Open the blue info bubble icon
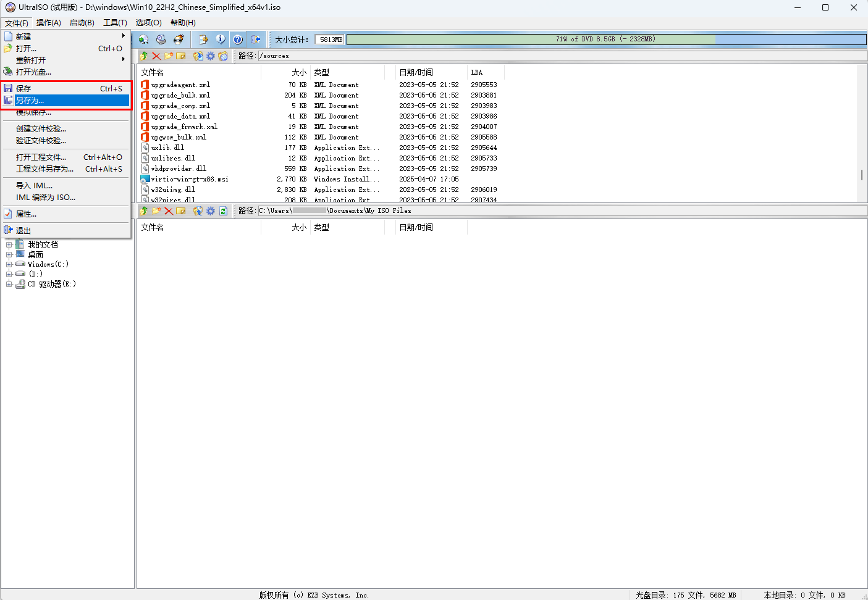This screenshot has height=600, width=868. point(221,40)
